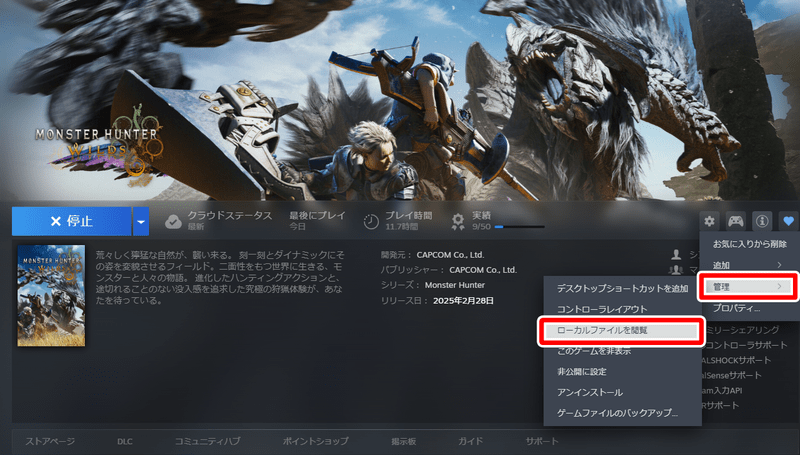800x455 pixels.
Task: Open the ガイド tab
Action: click(470, 441)
